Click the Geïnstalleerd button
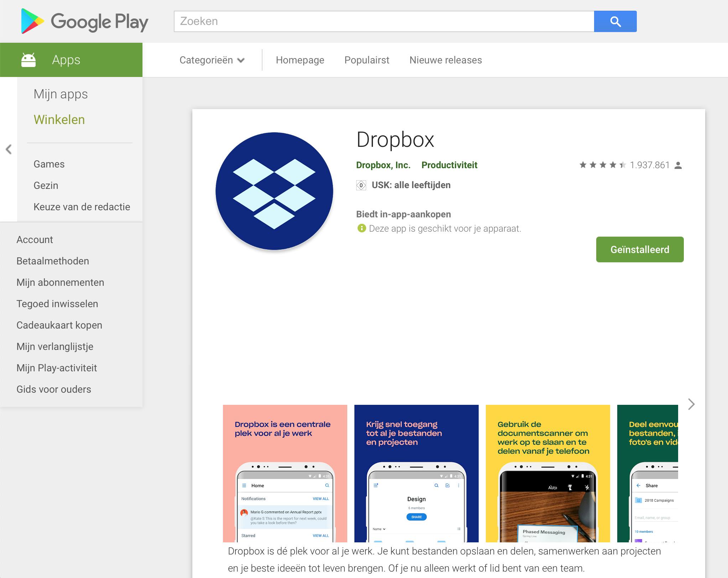Viewport: 728px width, 578px height. pyautogui.click(x=640, y=249)
